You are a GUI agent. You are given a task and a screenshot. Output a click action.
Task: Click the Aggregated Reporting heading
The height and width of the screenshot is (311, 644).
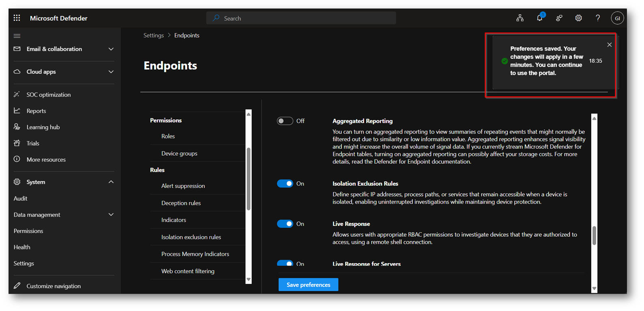[362, 121]
